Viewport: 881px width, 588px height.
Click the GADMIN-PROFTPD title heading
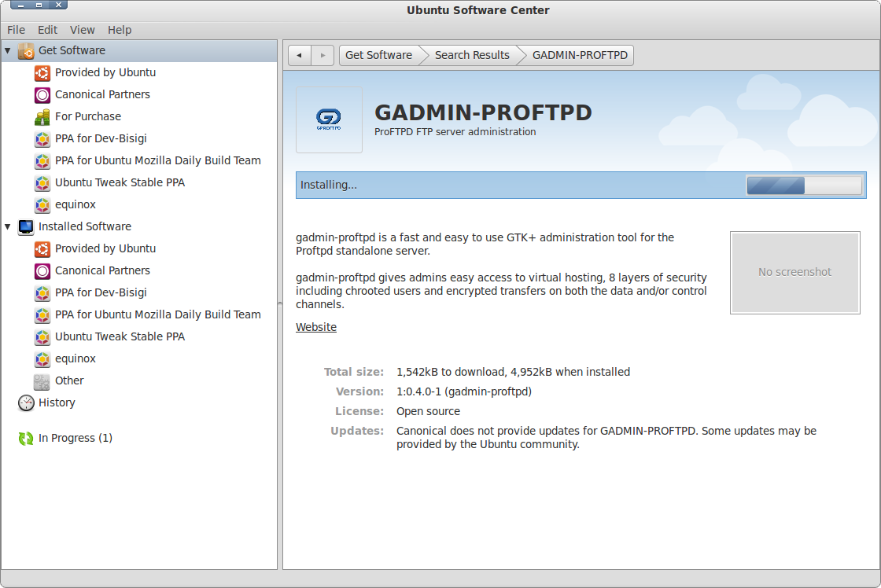click(x=483, y=113)
